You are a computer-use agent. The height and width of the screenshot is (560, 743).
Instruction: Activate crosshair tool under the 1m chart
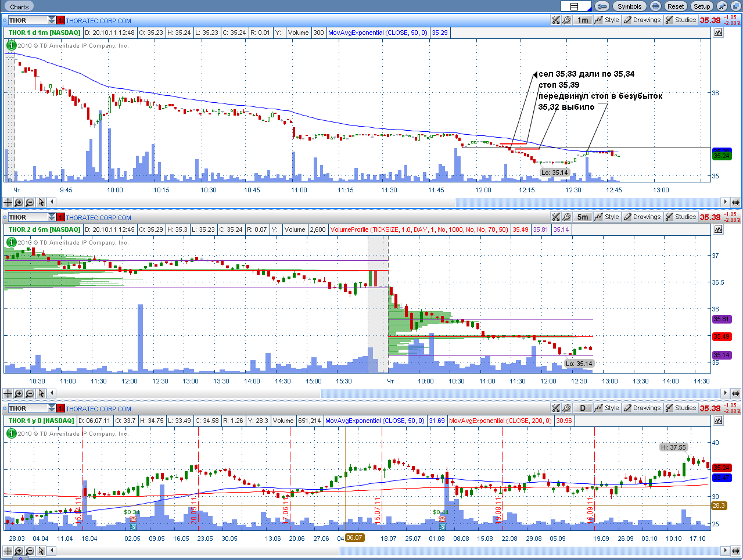[x=8, y=202]
